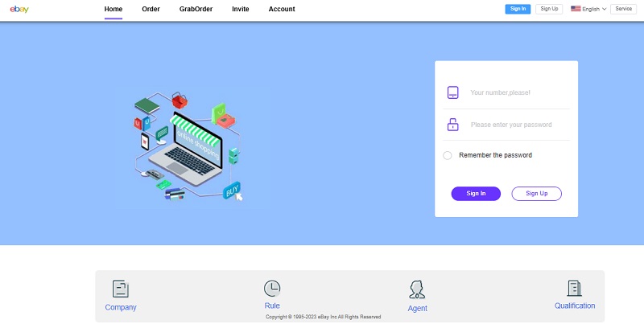Click the eBay logo in header
The image size is (644, 324).
point(19,9)
